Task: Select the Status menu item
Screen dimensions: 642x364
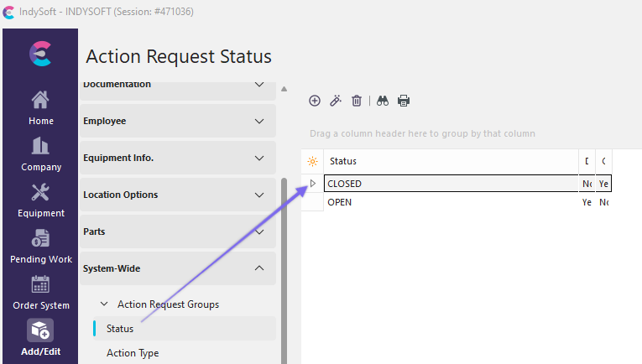Action: [120, 328]
